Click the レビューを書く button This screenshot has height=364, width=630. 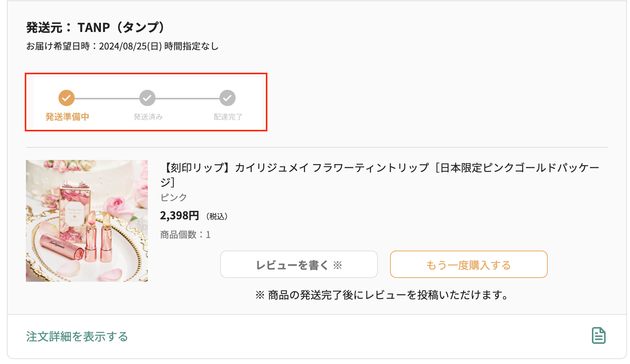tap(299, 264)
